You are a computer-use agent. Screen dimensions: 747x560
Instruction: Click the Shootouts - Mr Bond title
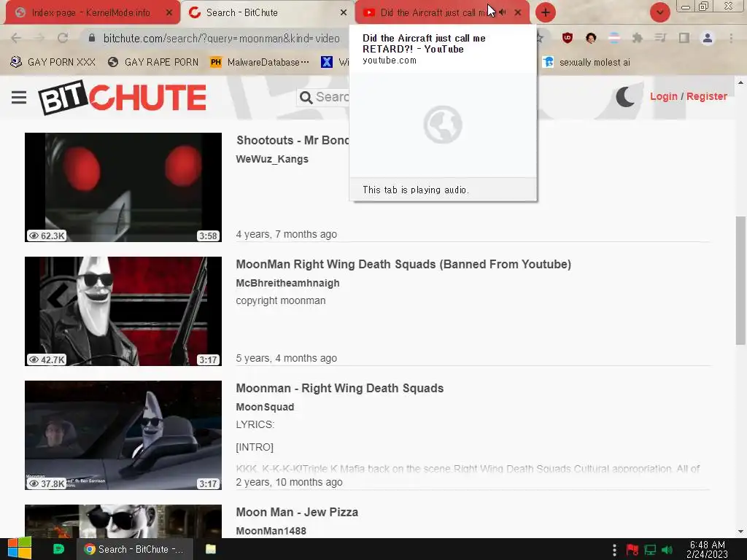pyautogui.click(x=293, y=141)
